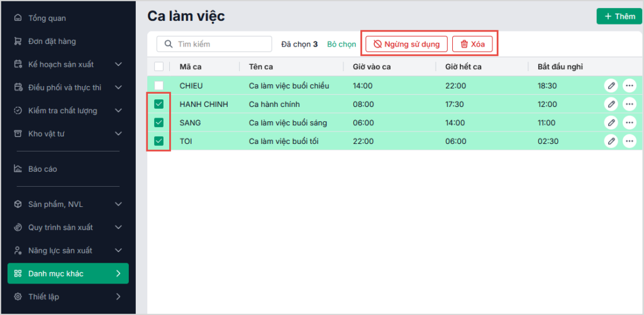This screenshot has width=644, height=315.
Task: Open more options for the SANG row
Action: pos(629,123)
